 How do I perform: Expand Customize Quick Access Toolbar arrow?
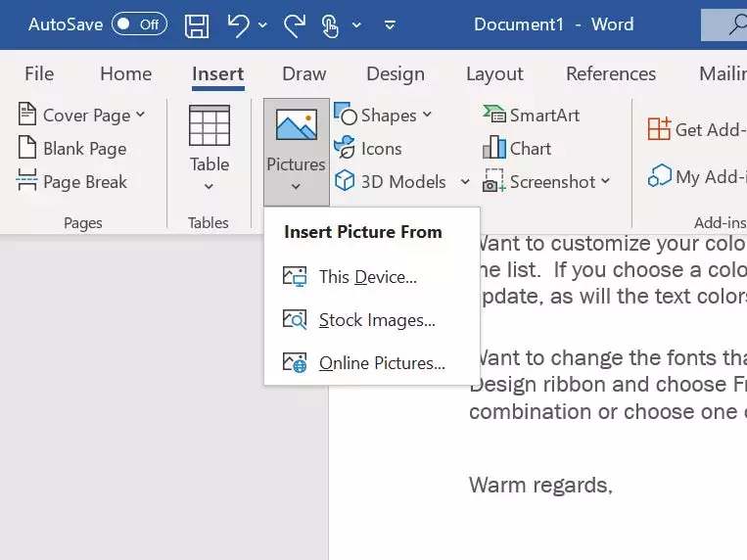tap(390, 24)
